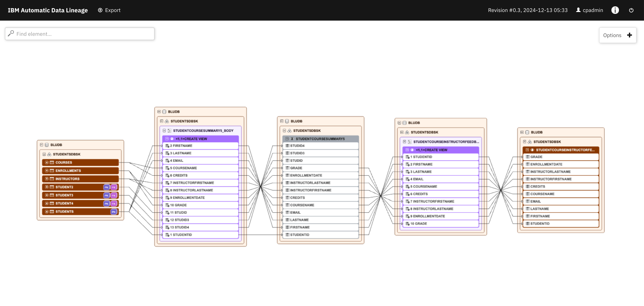Click the power logout icon
Viewport: 644px width, 306px height.
point(631,10)
